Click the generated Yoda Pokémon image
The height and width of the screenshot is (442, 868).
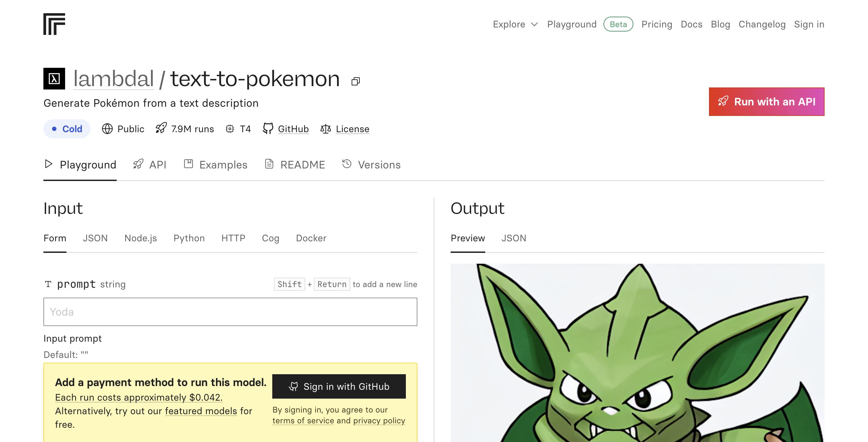click(637, 353)
